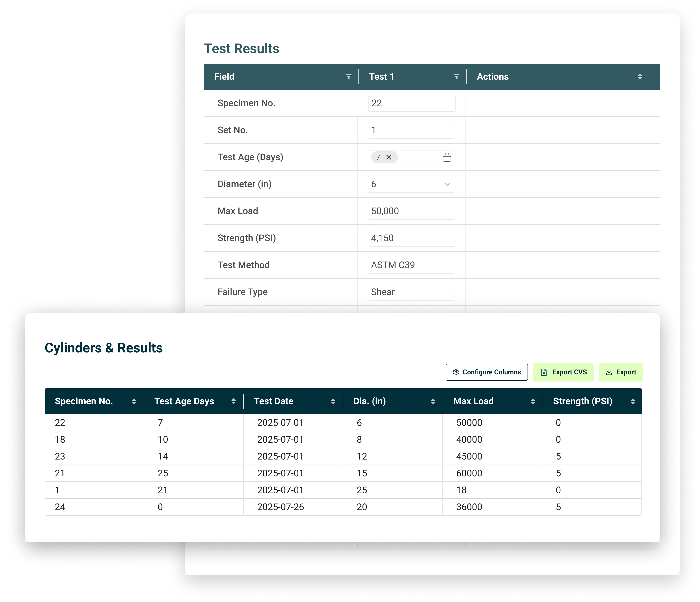The image size is (700, 602).
Task: Toggle sort order on the Max Load column
Action: pyautogui.click(x=533, y=401)
